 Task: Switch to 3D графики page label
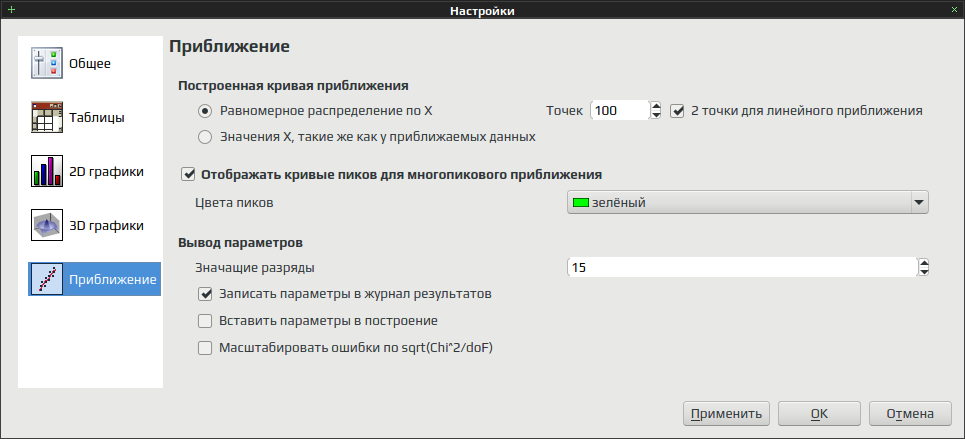[106, 226]
